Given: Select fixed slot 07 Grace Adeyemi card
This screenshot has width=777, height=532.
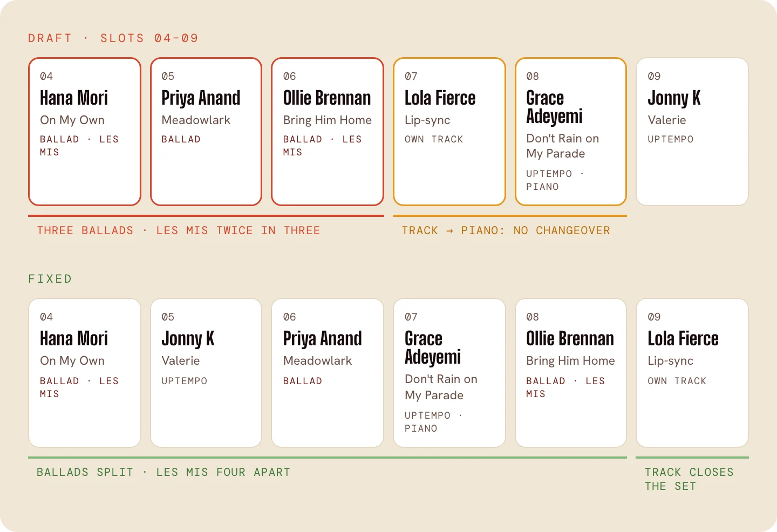Looking at the screenshot, I should point(449,373).
